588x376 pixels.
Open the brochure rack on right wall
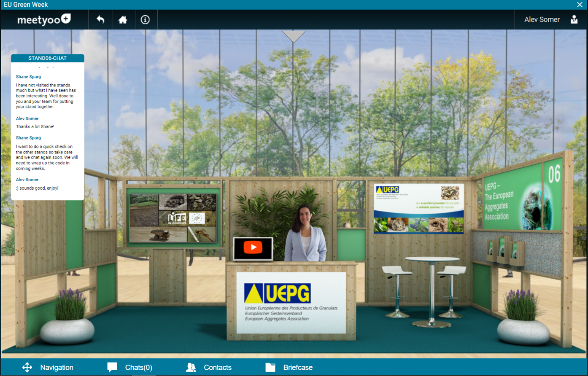(x=505, y=252)
